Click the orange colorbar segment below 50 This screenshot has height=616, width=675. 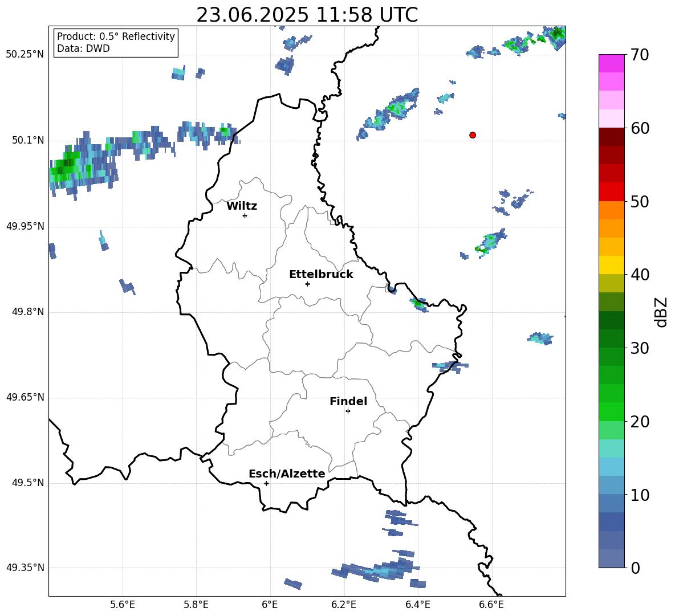611,210
